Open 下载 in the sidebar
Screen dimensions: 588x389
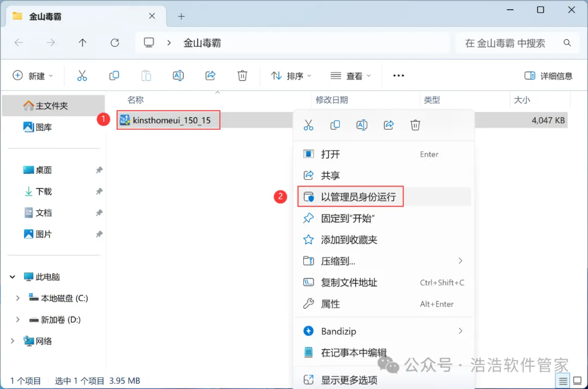(x=53, y=191)
